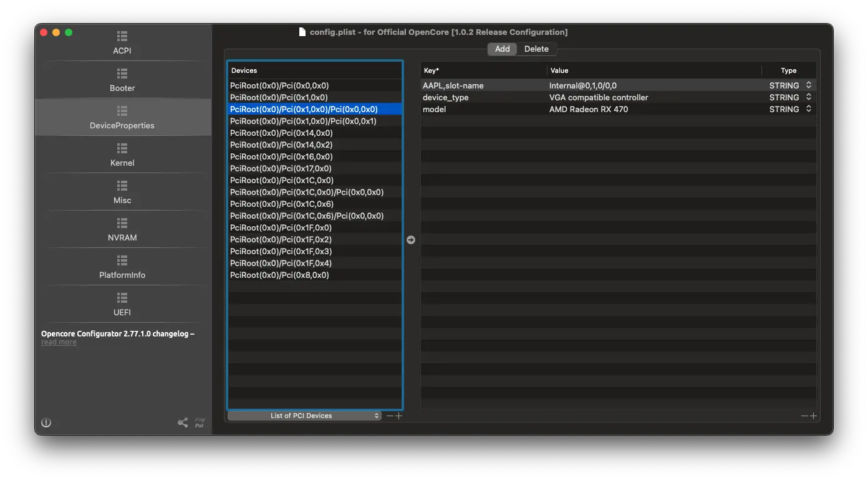Screen dimensions: 868x481
Task: Click the PayPal donate icon
Action: tap(200, 422)
